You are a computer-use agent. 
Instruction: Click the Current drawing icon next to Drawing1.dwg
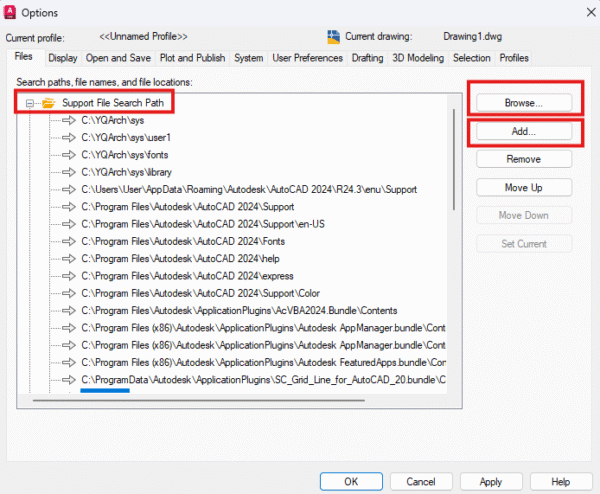pos(336,36)
